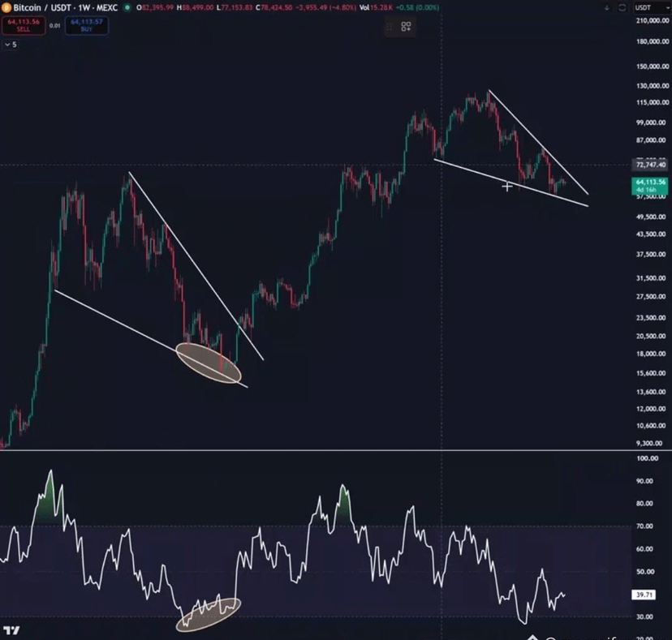
Task: Select the shaded ellipse on the price chart
Action: pyautogui.click(x=209, y=363)
